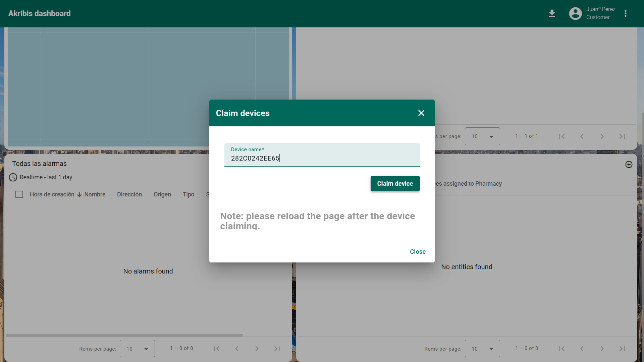
Task: Open the Realtime clock time window icon
Action: (x=13, y=177)
